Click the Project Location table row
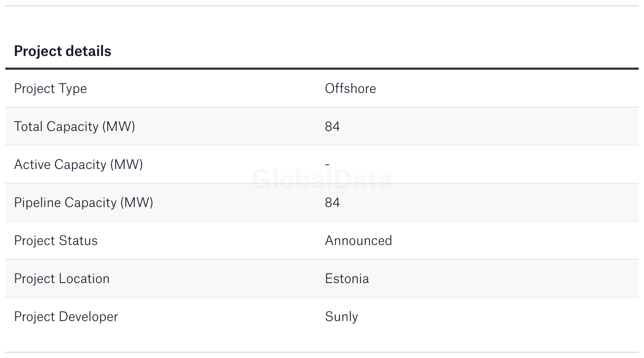This screenshot has height=358, width=644. [x=322, y=278]
